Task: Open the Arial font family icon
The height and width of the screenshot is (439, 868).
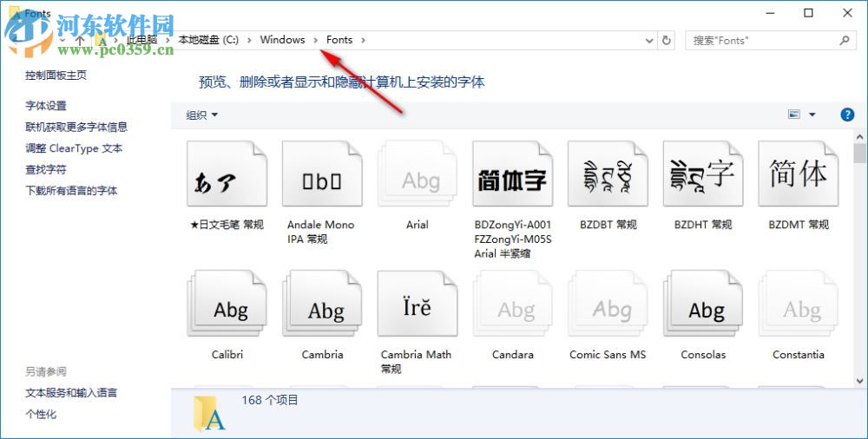Action: [x=418, y=174]
